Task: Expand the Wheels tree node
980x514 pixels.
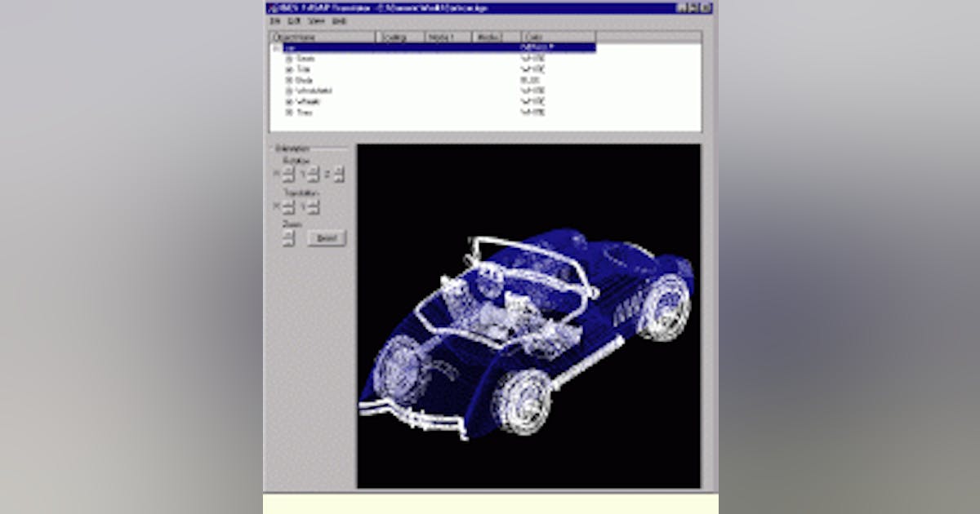Action: pos(288,101)
